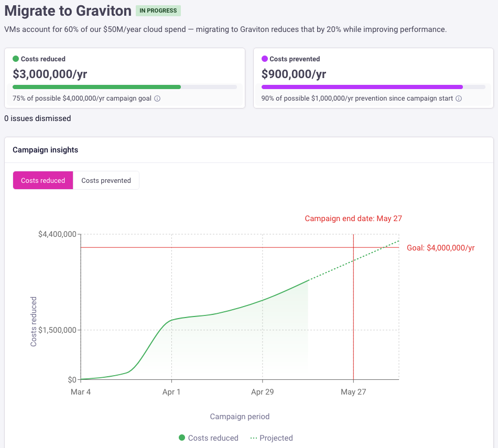Click the Campaign period axis title

tap(240, 417)
